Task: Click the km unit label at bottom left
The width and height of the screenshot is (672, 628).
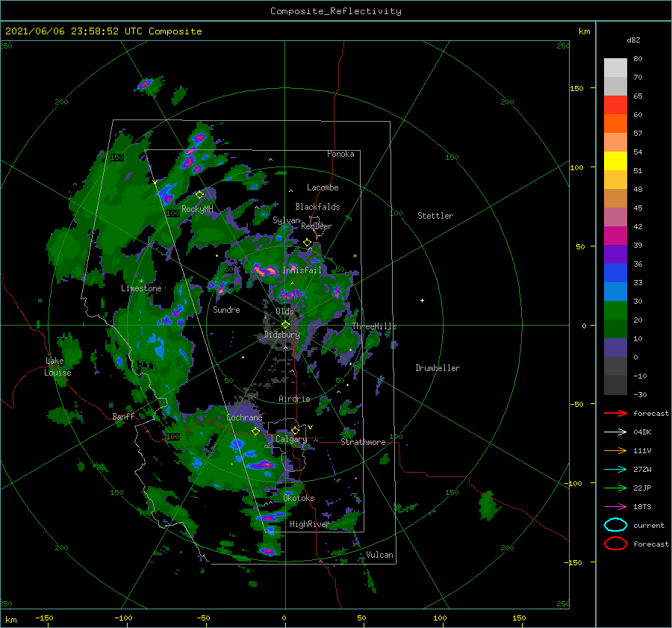Action: (10, 620)
